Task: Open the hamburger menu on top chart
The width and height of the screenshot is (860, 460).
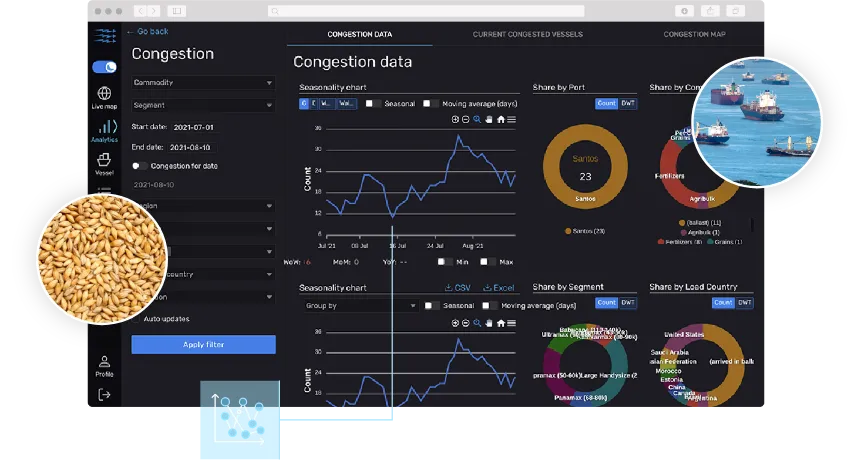Action: [x=511, y=120]
